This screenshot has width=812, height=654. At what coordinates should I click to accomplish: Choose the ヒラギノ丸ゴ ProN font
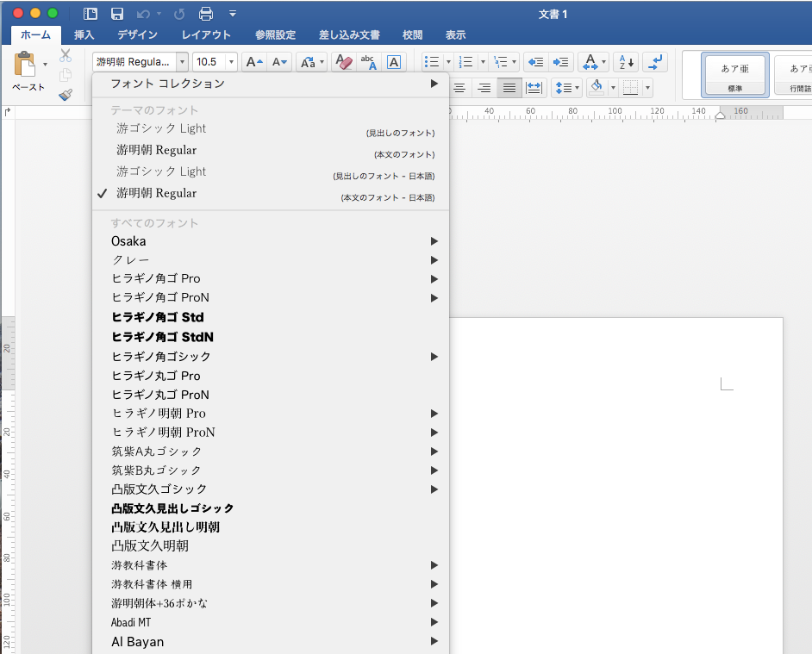pos(271,395)
